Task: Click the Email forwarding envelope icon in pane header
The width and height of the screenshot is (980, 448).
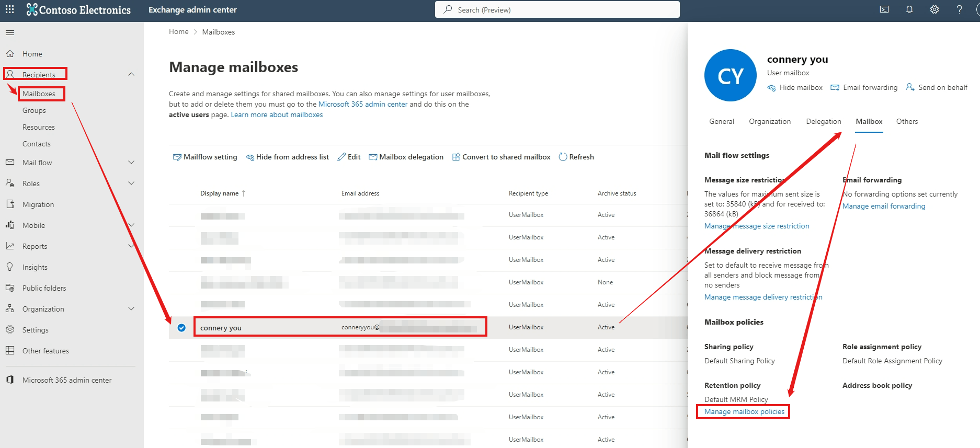Action: pos(835,87)
